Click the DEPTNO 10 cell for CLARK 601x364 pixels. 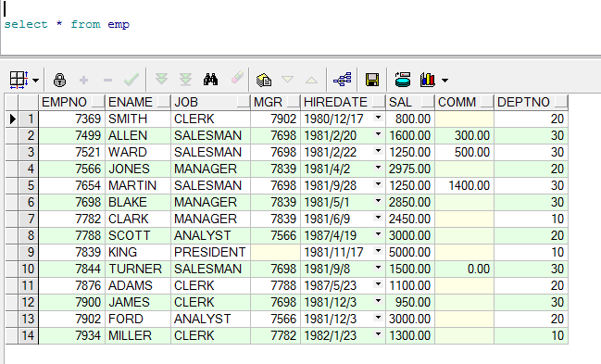pos(532,219)
